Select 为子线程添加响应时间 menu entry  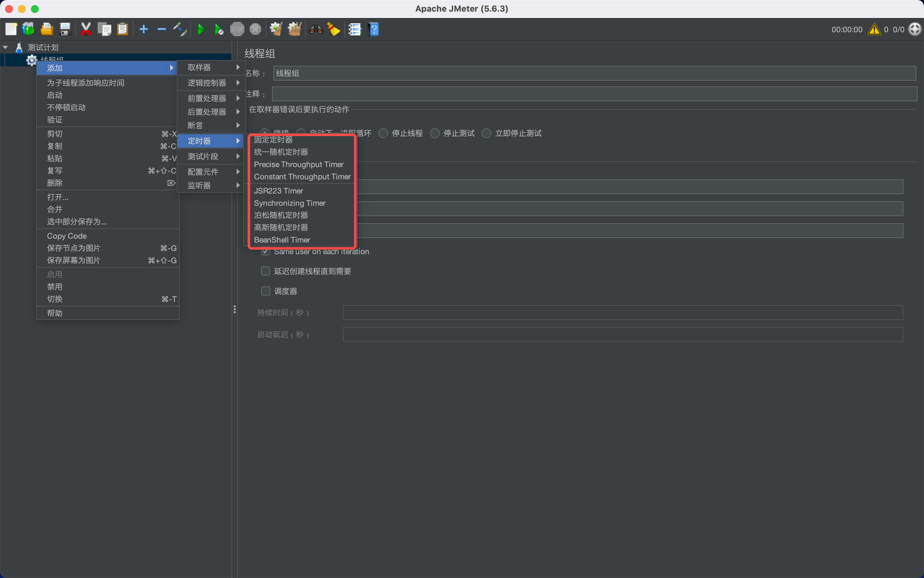pos(108,83)
